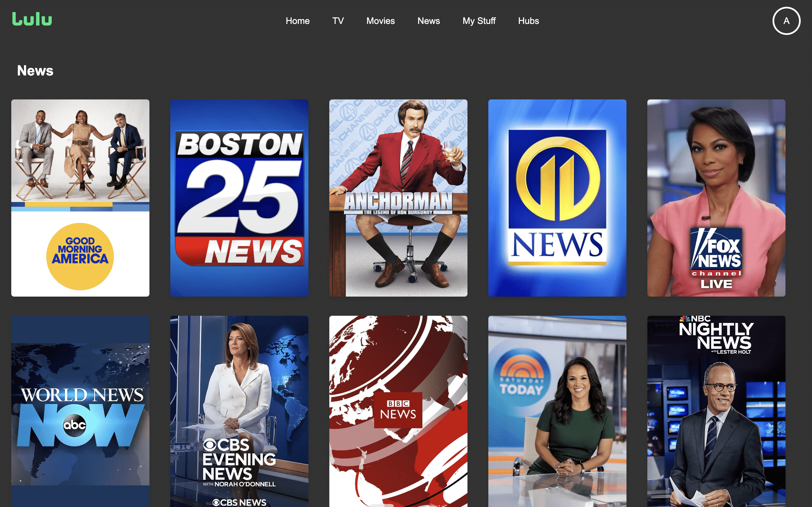Click the BBC News tile

pyautogui.click(x=398, y=411)
